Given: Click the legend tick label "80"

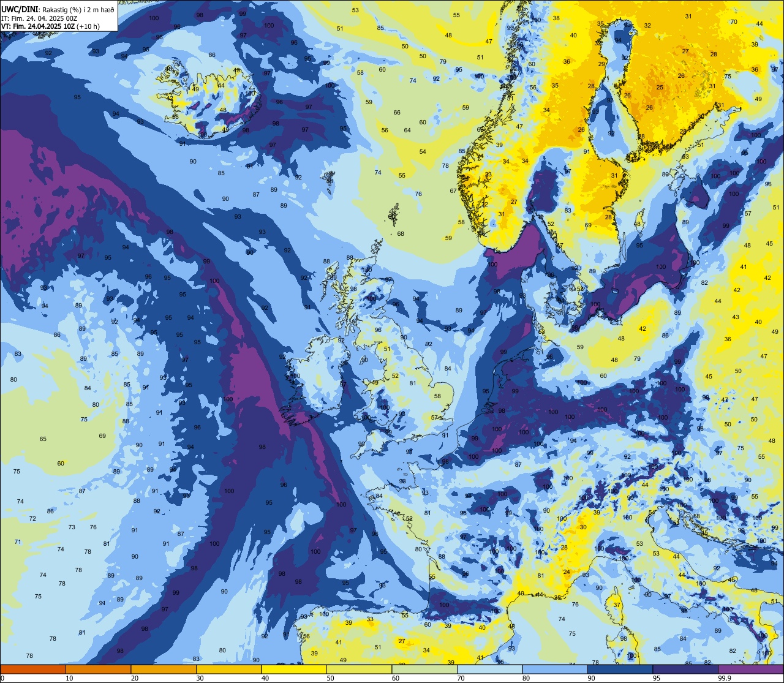Looking at the screenshot, I should [526, 678].
